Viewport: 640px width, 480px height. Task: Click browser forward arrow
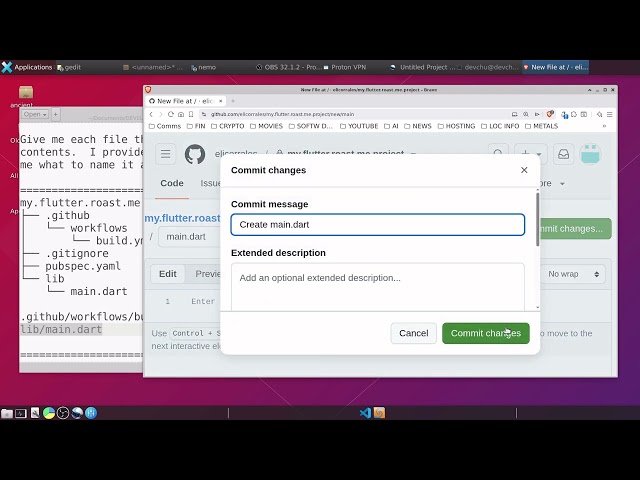point(160,114)
